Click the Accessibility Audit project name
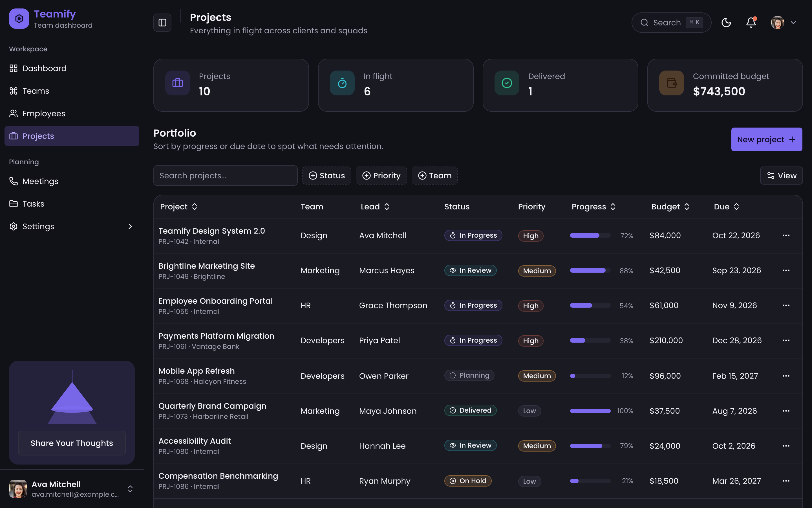 click(x=195, y=441)
